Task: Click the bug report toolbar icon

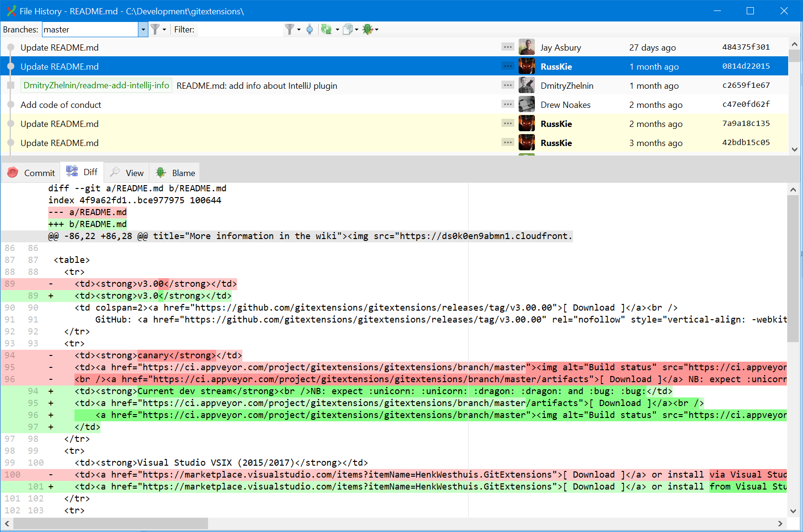Action: [x=367, y=29]
